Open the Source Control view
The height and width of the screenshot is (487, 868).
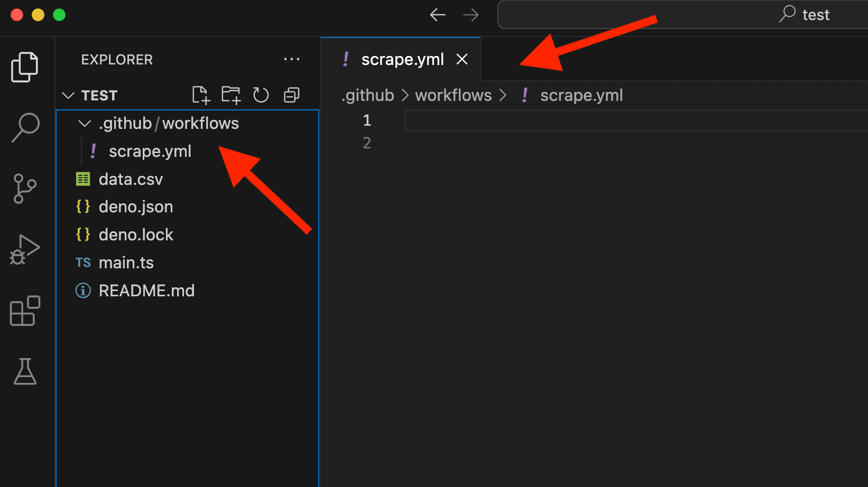click(25, 189)
